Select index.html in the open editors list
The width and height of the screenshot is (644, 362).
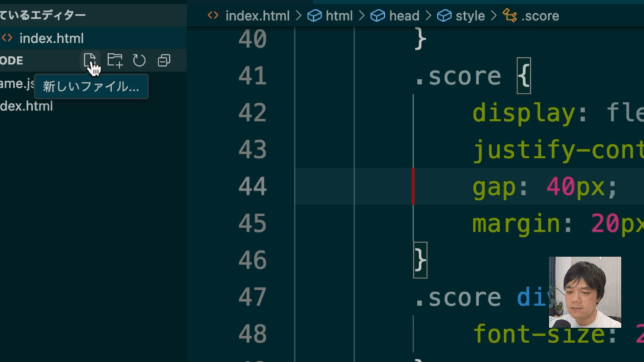(x=51, y=38)
